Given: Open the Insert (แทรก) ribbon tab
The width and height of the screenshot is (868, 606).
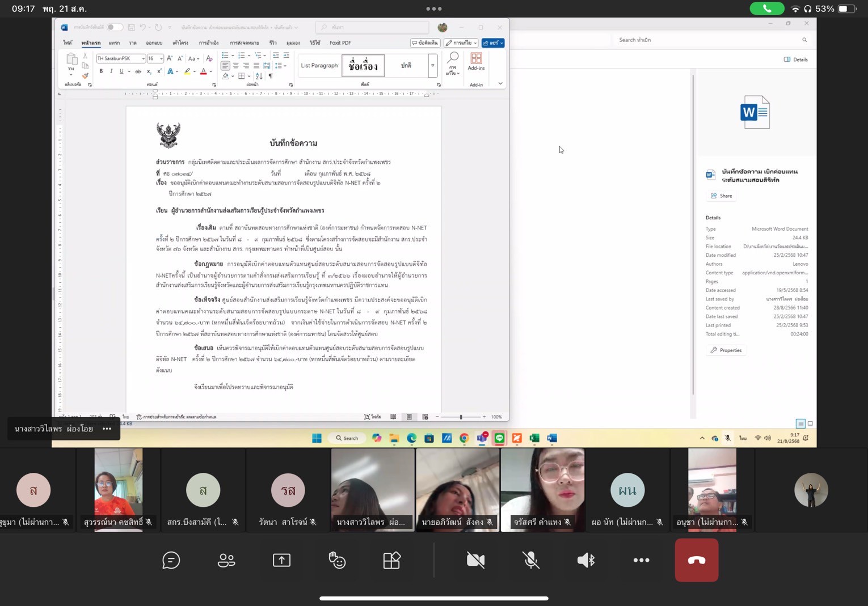Looking at the screenshot, I should (x=114, y=43).
